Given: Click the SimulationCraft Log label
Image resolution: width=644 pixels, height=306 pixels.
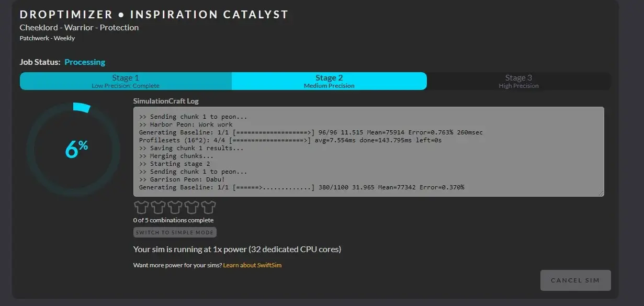Looking at the screenshot, I should tap(166, 101).
